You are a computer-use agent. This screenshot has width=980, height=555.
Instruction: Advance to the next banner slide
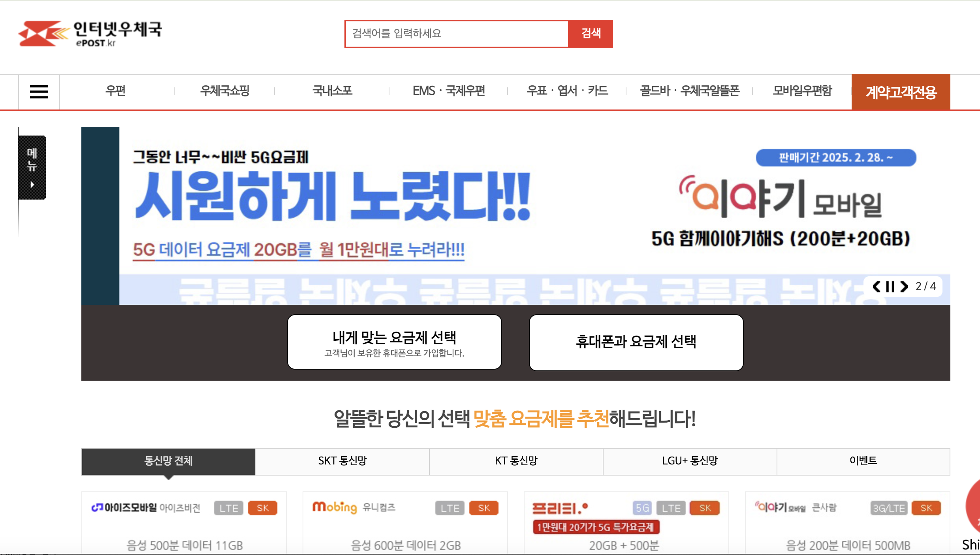tap(904, 286)
